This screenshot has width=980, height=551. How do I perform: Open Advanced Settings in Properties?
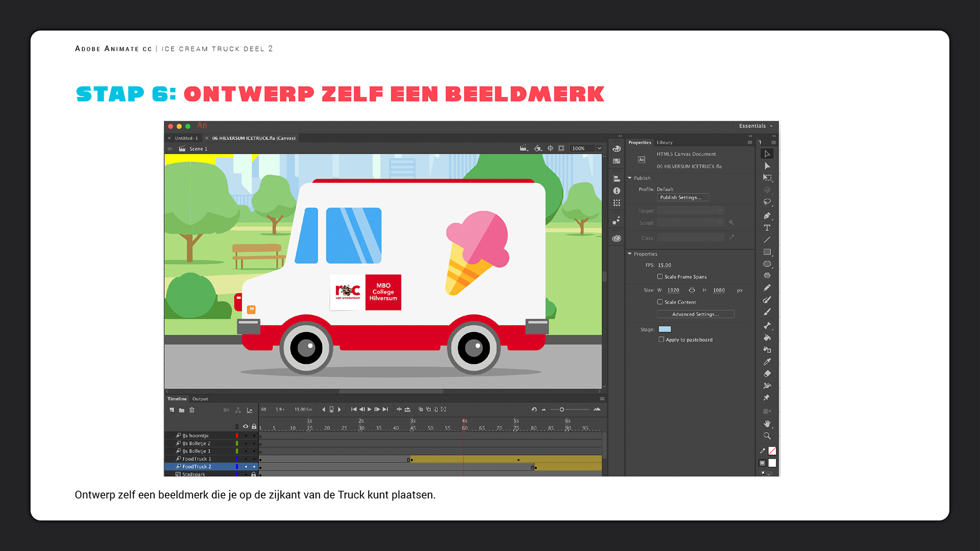pos(695,314)
